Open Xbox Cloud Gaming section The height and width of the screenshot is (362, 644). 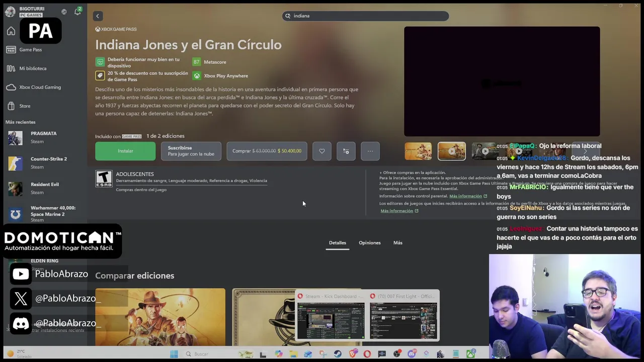click(40, 87)
